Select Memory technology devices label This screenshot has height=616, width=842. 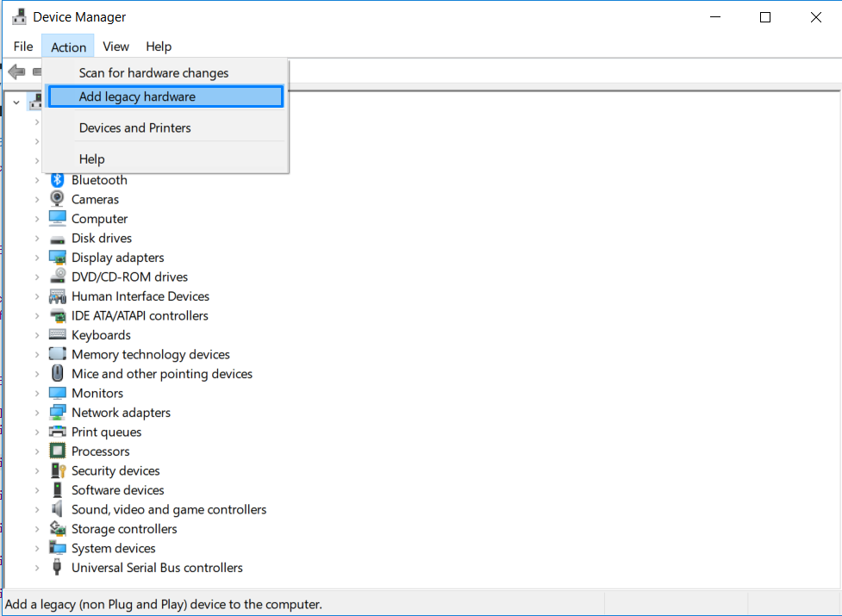point(150,354)
